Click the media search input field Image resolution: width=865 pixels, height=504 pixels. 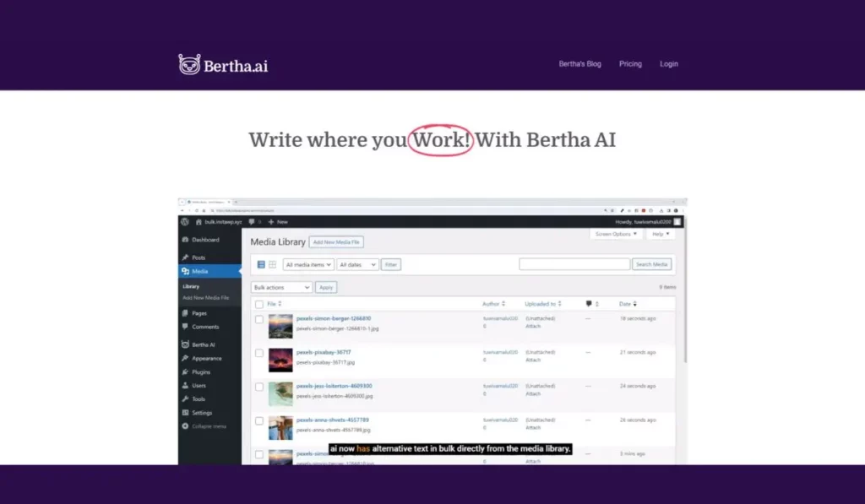[574, 265]
